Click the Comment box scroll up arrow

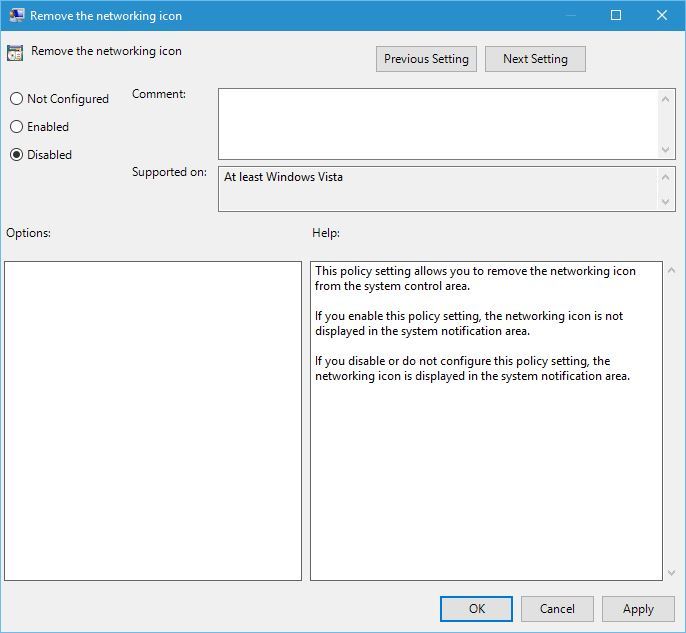pyautogui.click(x=665, y=99)
